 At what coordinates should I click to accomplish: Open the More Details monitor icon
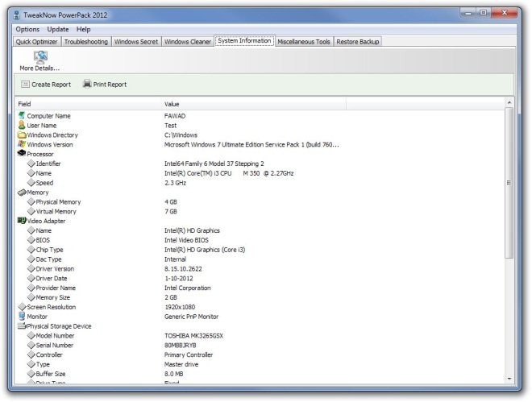(x=40, y=57)
